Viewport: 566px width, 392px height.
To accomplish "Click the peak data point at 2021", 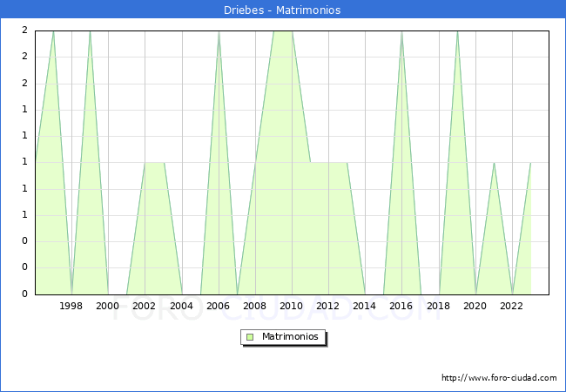I will (x=494, y=163).
